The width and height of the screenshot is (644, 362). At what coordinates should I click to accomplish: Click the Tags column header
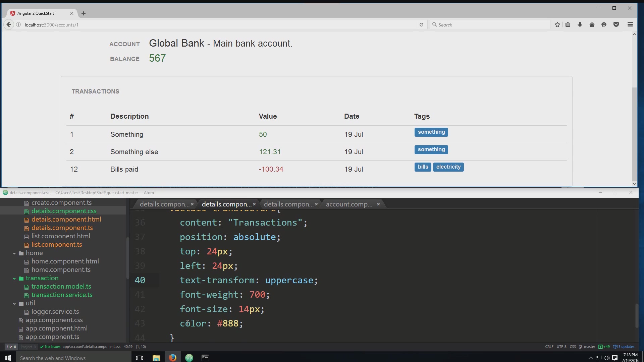(422, 116)
